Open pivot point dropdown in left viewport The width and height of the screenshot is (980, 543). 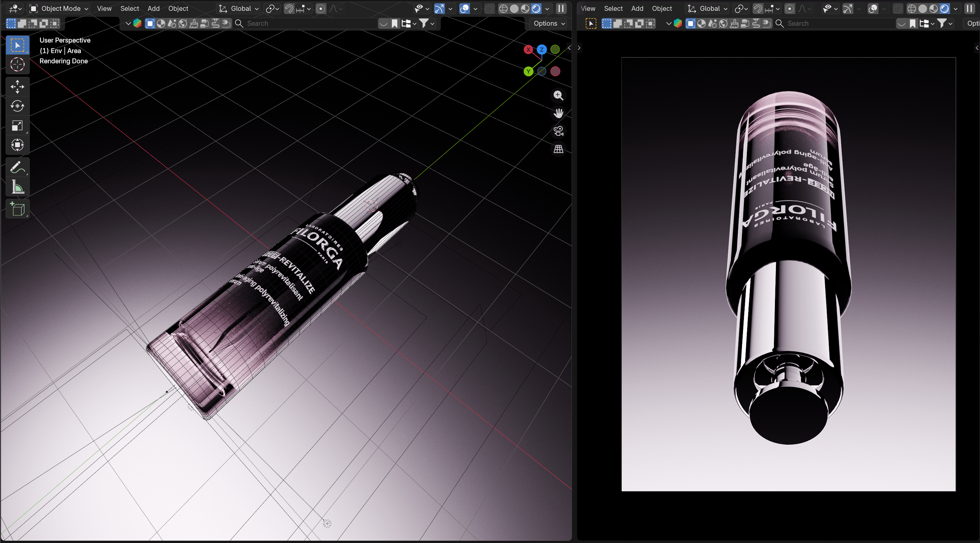tap(272, 8)
